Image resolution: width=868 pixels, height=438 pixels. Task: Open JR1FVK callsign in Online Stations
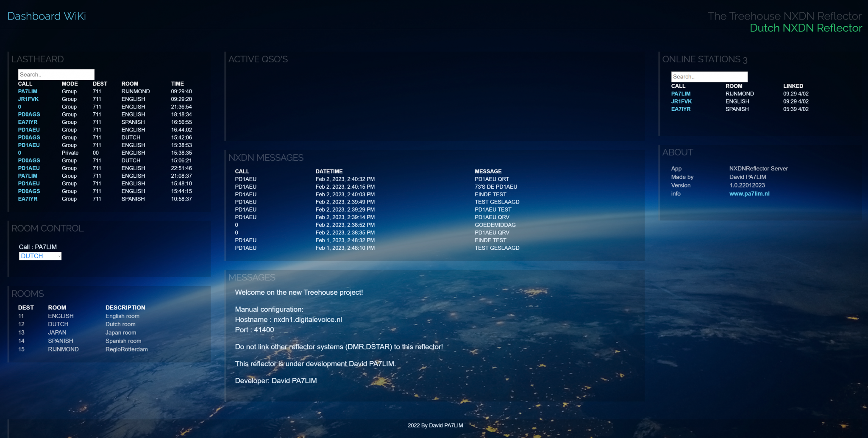[x=681, y=101]
